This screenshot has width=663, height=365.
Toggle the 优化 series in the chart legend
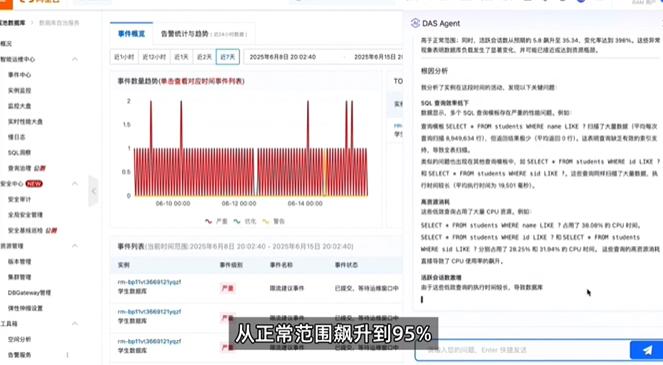pyautogui.click(x=245, y=221)
